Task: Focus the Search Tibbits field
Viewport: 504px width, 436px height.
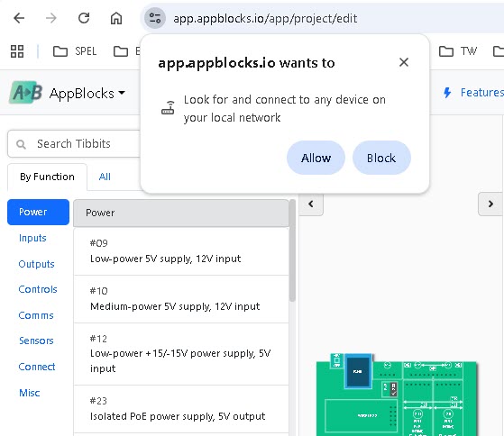Action: pyautogui.click(x=74, y=144)
